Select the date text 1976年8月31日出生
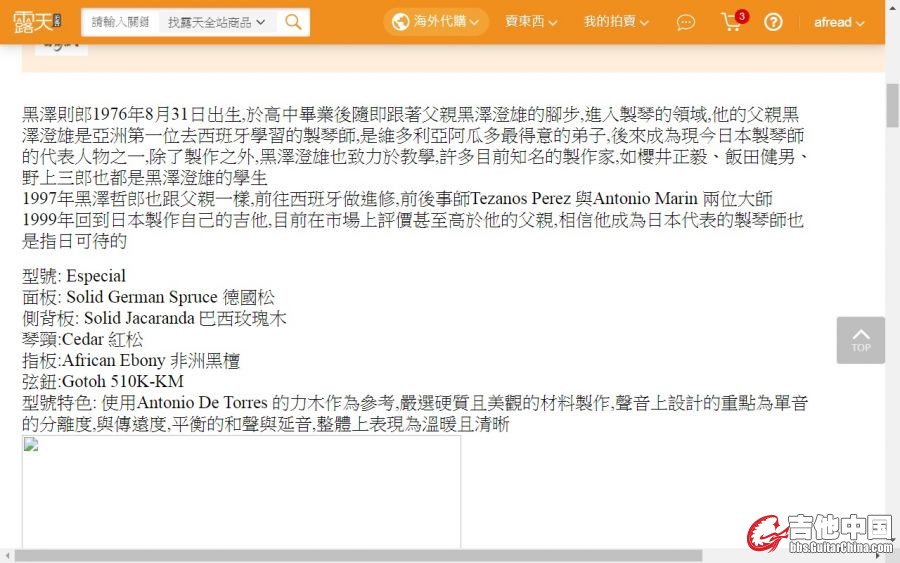Screen dimensions: 900x563 pos(167,115)
